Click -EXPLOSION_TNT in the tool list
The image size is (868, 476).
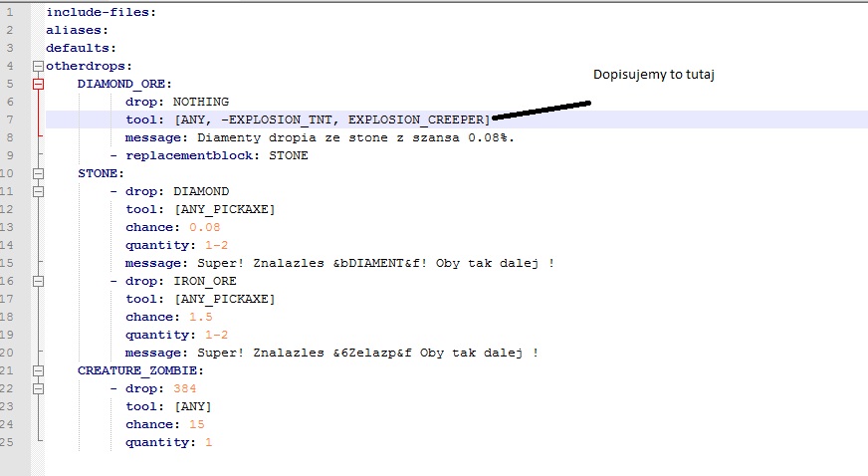tap(277, 119)
